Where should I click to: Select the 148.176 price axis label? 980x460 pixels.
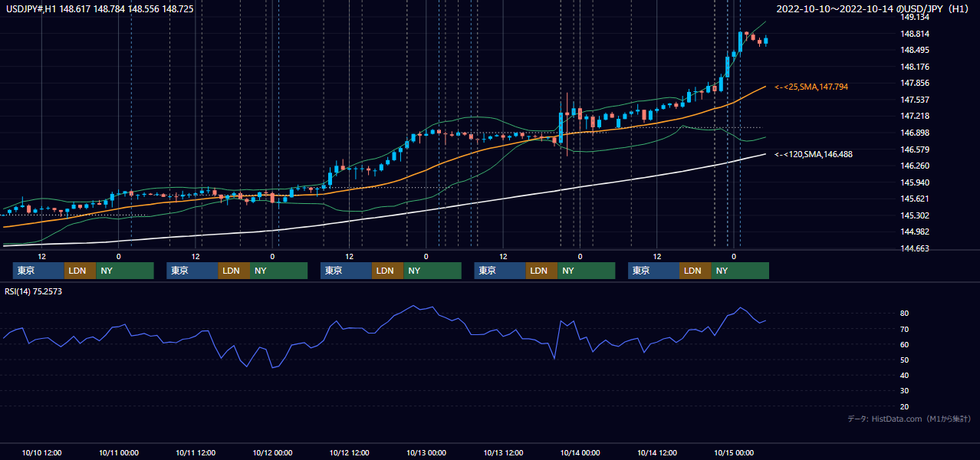tap(915, 67)
